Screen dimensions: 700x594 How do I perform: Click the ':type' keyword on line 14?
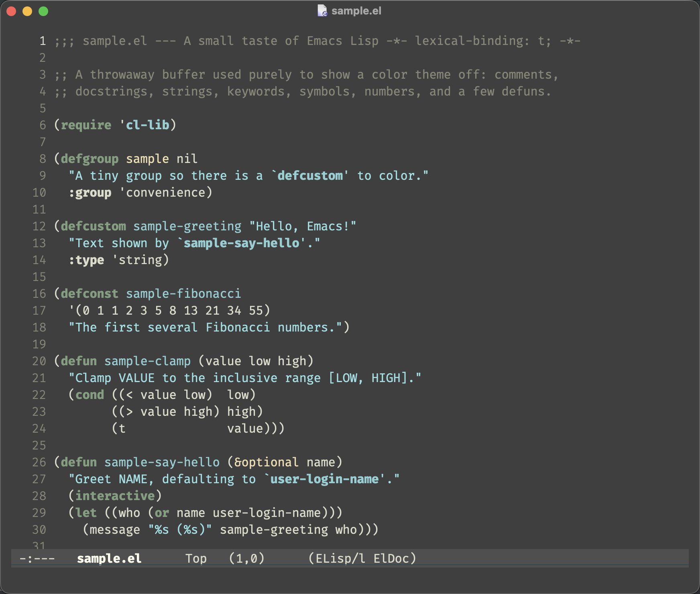(86, 260)
